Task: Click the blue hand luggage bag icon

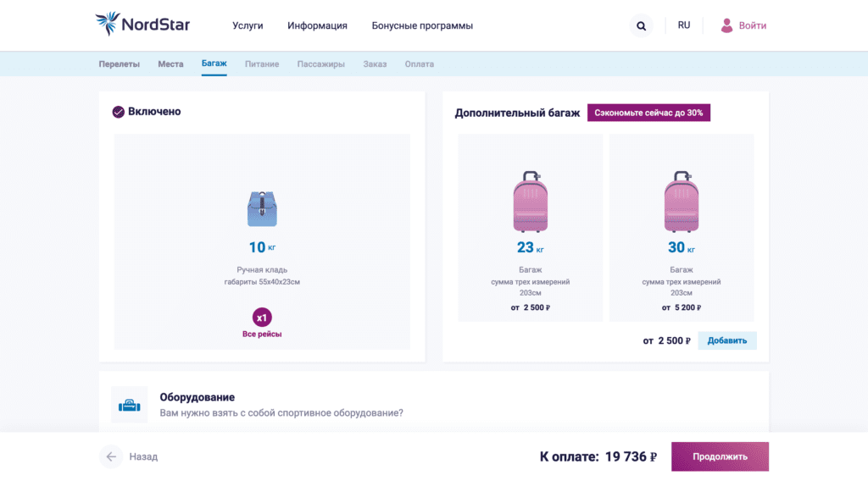Action: [262, 209]
